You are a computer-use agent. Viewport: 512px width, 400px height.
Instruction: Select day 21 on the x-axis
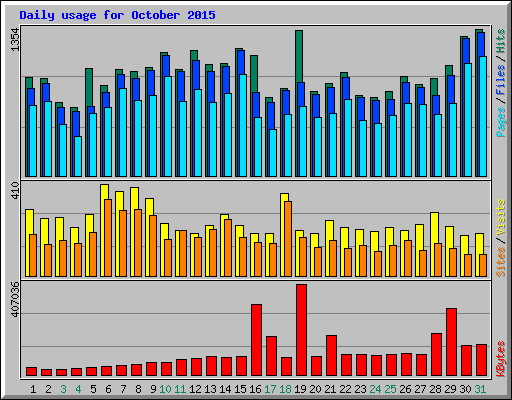[330, 389]
